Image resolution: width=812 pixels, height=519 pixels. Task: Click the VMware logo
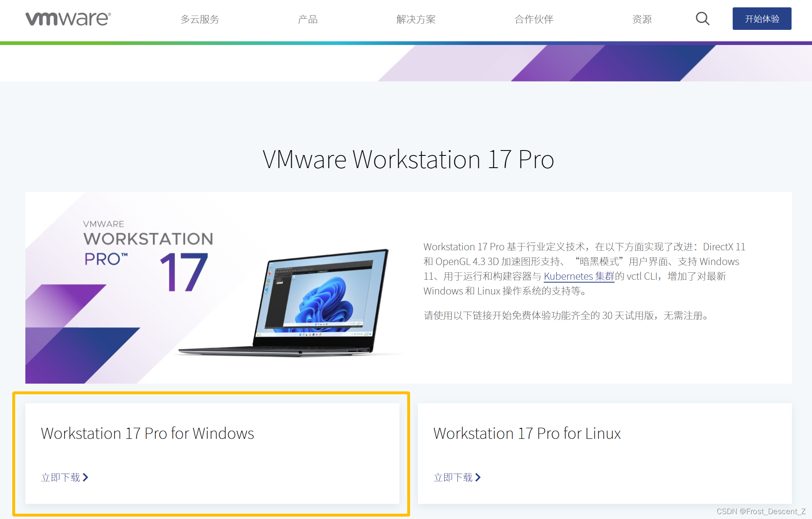pos(68,19)
